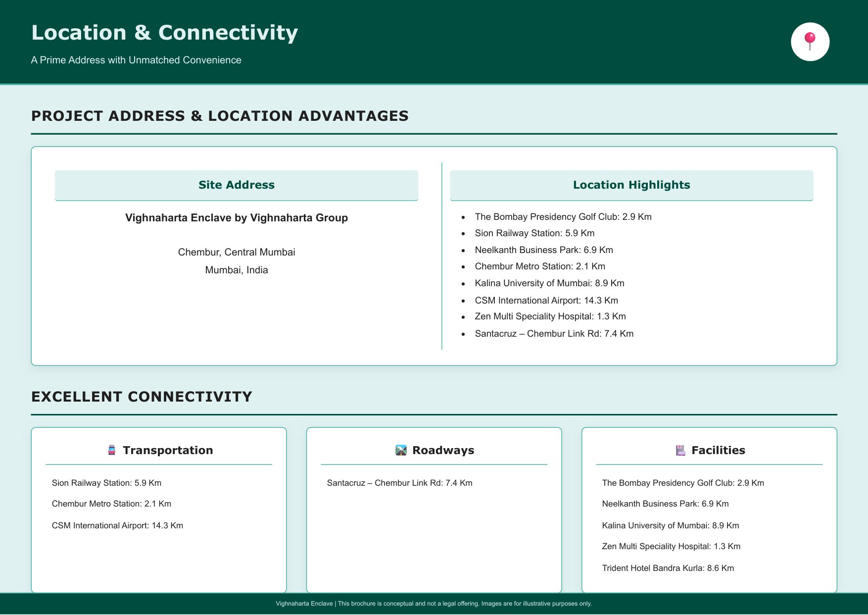Click Neelkanth Business Park in Location Highlights

(x=544, y=250)
